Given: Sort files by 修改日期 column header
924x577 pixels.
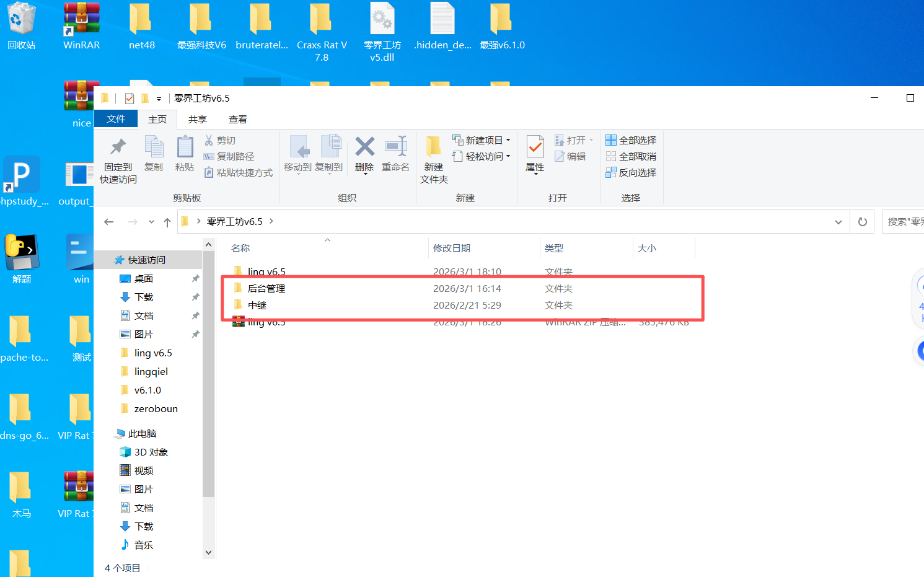Looking at the screenshot, I should [x=452, y=249].
